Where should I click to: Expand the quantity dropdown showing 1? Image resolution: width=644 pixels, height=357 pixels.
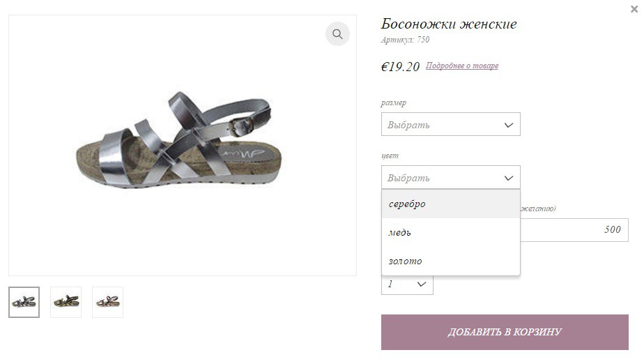(x=407, y=284)
